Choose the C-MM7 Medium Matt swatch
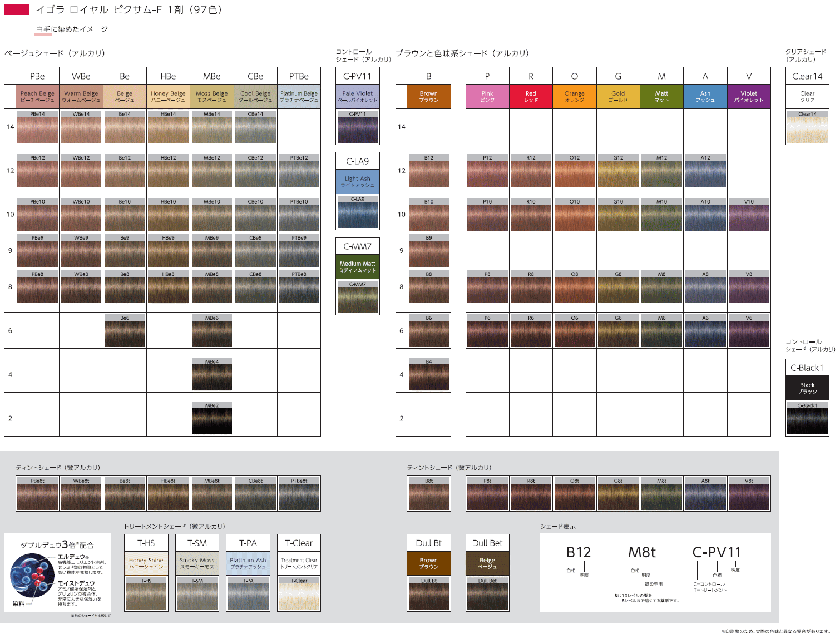Viewport: 840px width, 634px height. pyautogui.click(x=358, y=298)
